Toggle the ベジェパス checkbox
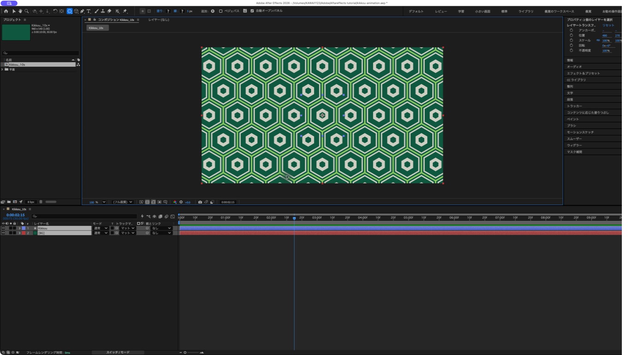Viewport: 644px width, 355px height. 221,11
